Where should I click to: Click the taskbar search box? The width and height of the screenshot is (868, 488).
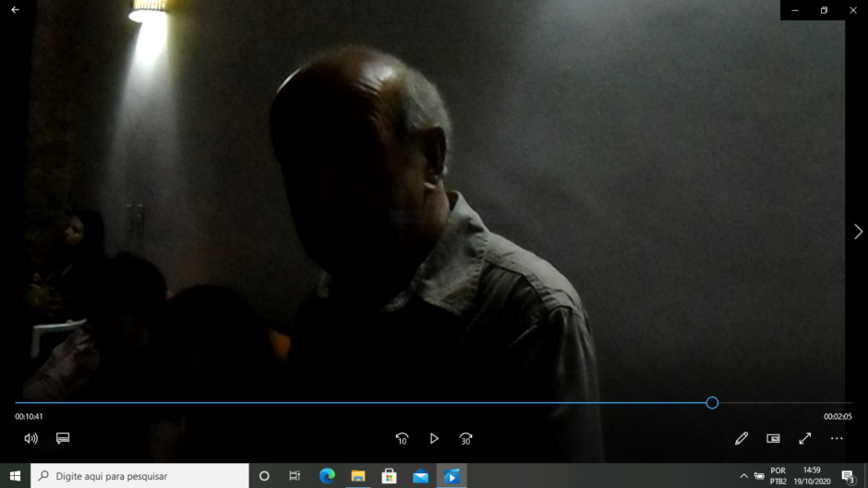click(x=139, y=476)
